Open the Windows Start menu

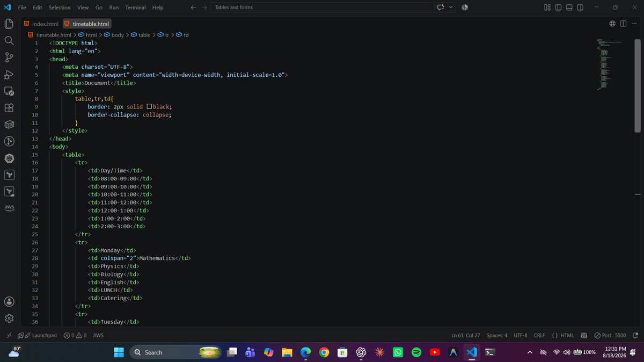118,352
